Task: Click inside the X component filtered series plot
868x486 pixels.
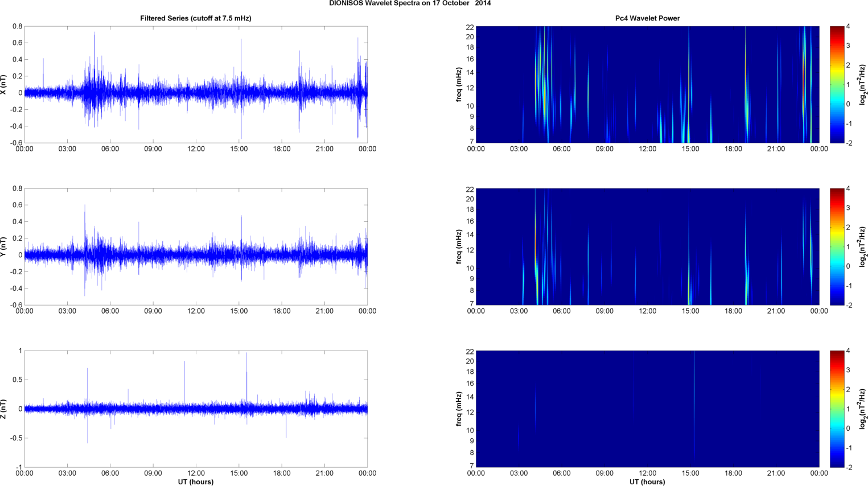Action: tap(196, 85)
